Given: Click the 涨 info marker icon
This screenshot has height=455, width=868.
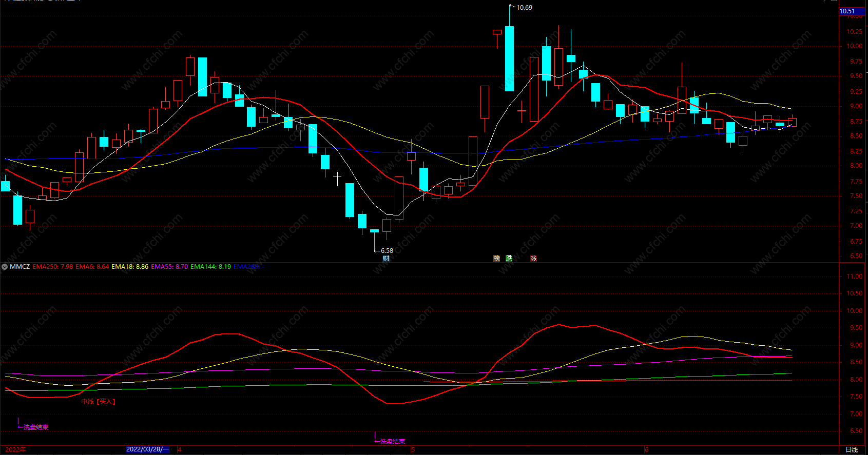Looking at the screenshot, I should point(534,259).
